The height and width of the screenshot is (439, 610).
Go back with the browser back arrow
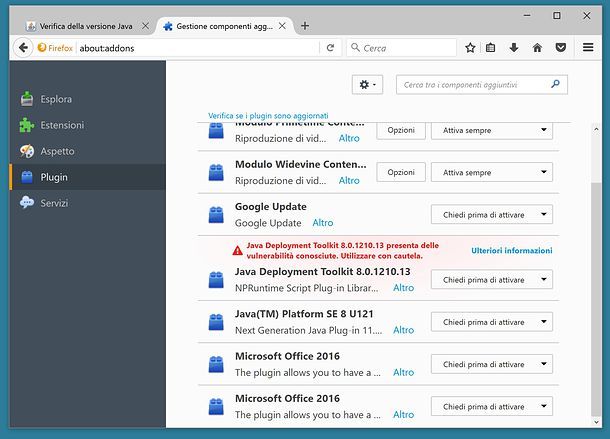coord(23,48)
